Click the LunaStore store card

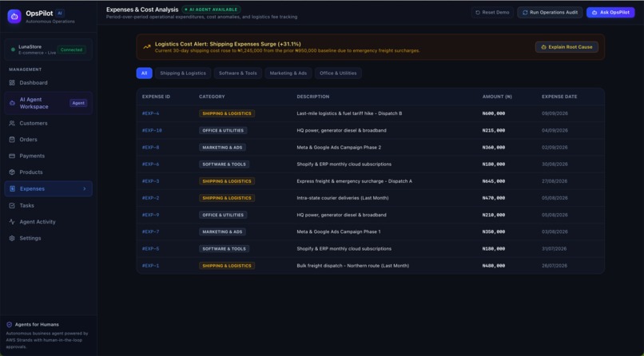pyautogui.click(x=49, y=49)
